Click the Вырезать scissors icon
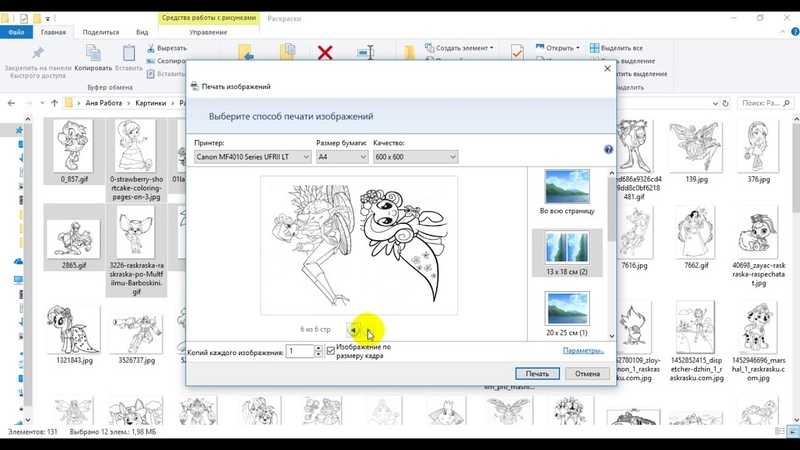This screenshot has height=450, width=800. click(151, 48)
